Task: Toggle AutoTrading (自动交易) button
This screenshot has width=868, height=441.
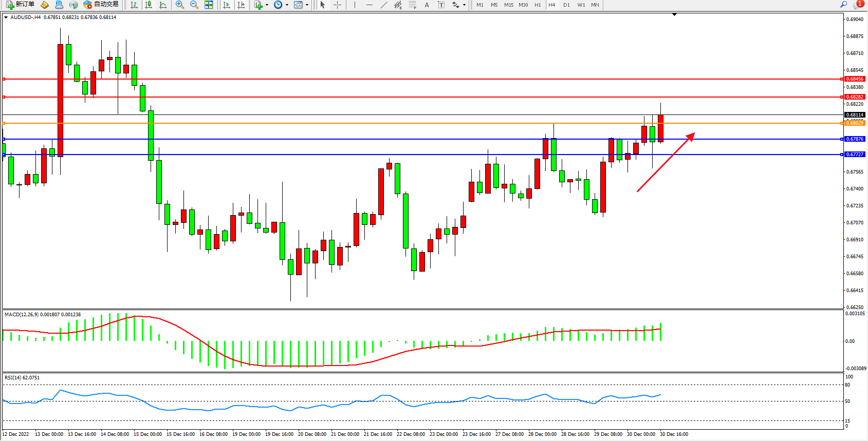Action: pyautogui.click(x=101, y=5)
